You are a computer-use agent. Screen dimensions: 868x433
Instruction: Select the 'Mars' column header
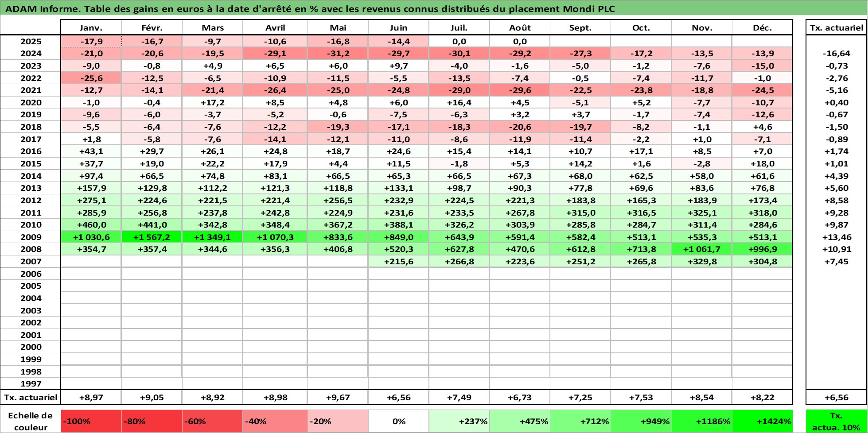212,27
